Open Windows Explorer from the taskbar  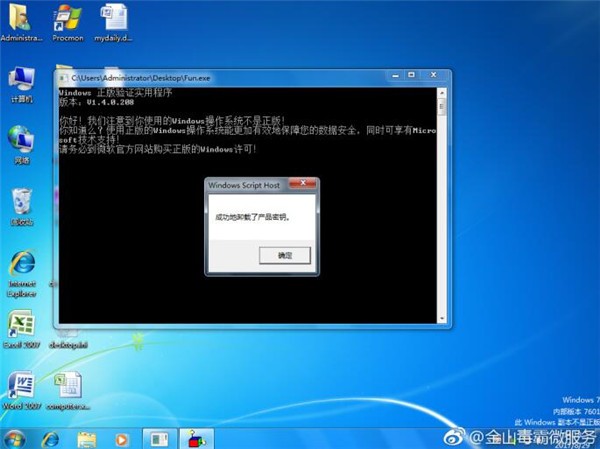[x=86, y=439]
